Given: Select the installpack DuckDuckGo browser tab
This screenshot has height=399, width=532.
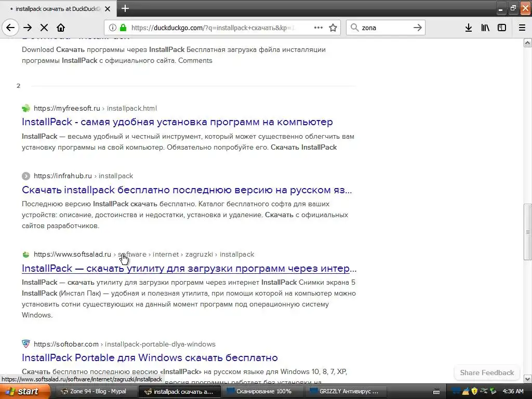Looking at the screenshot, I should pyautogui.click(x=58, y=9).
